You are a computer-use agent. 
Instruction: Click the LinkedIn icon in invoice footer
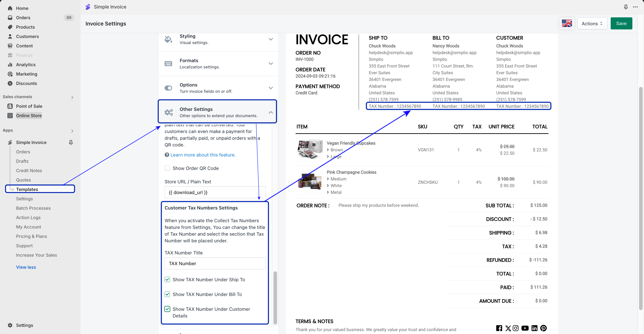point(534,328)
